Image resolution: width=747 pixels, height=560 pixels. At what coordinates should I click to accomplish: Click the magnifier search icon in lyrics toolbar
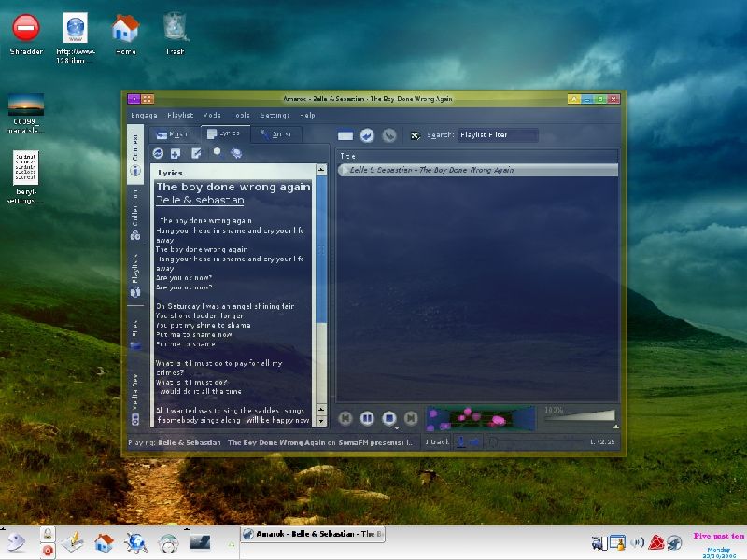pos(218,152)
